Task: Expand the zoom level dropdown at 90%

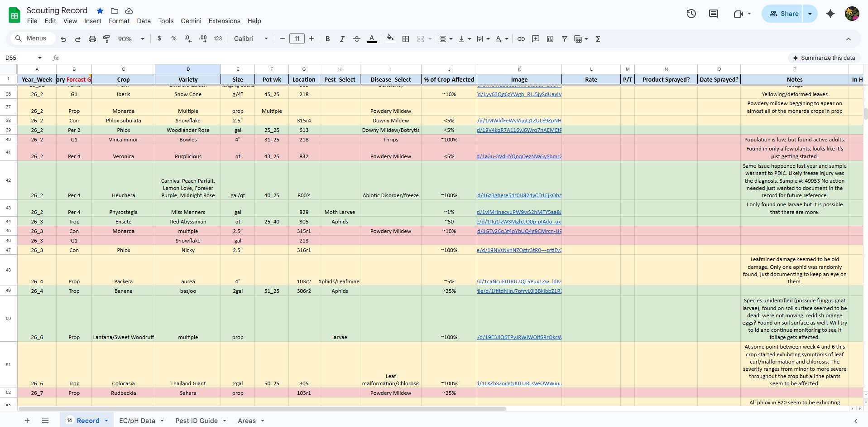Action: point(131,39)
